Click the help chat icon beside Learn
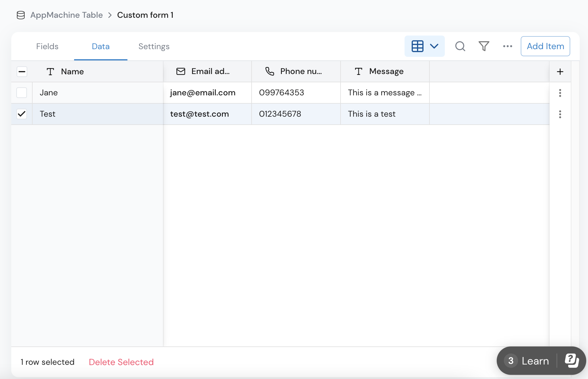This screenshot has height=379, width=588. (571, 361)
